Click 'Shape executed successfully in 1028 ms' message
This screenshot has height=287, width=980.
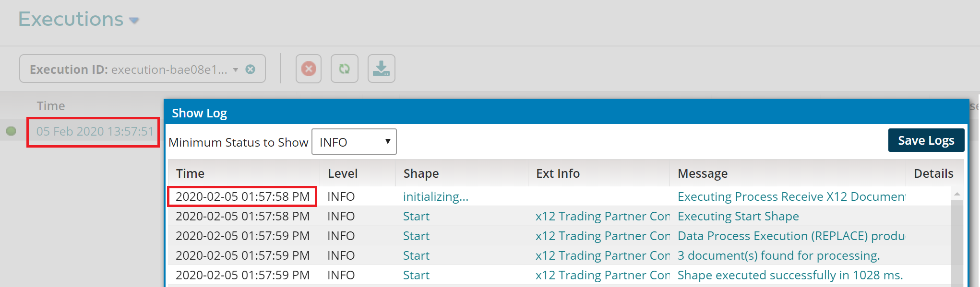tap(789, 276)
